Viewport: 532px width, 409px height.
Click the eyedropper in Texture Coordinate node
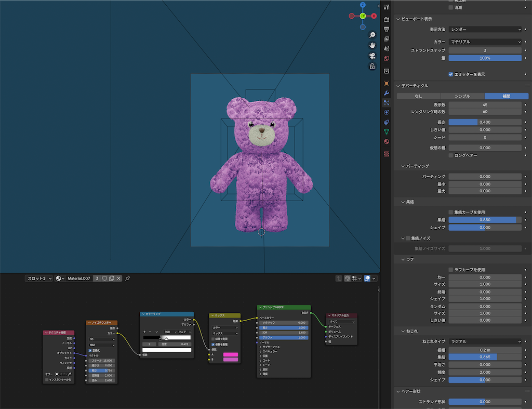pos(70,374)
